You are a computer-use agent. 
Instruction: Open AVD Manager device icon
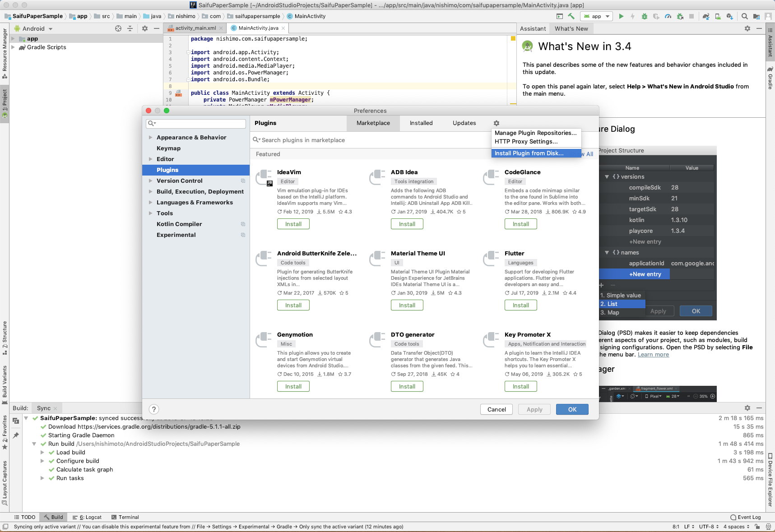click(x=718, y=16)
